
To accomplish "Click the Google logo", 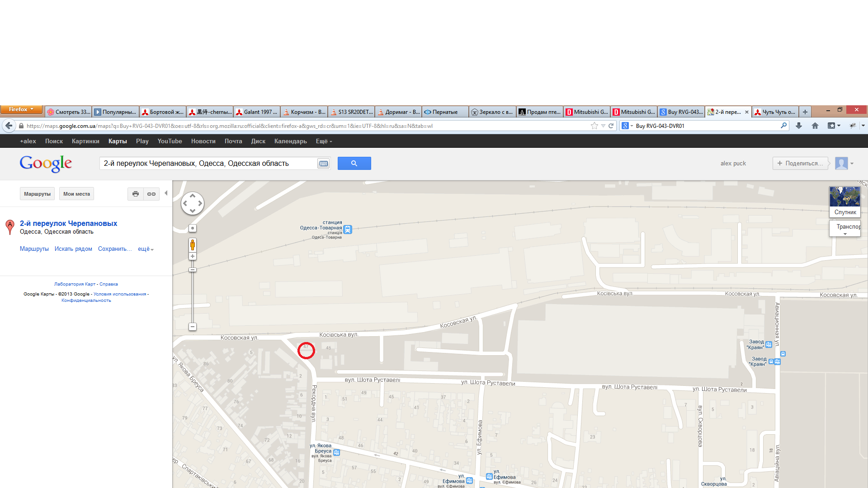I will click(46, 164).
